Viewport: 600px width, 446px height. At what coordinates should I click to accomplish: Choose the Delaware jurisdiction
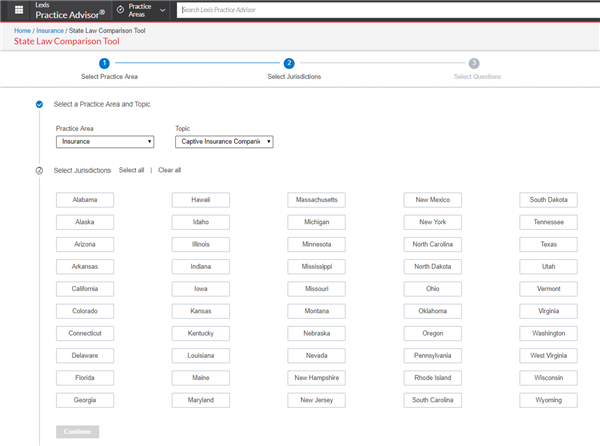(85, 356)
